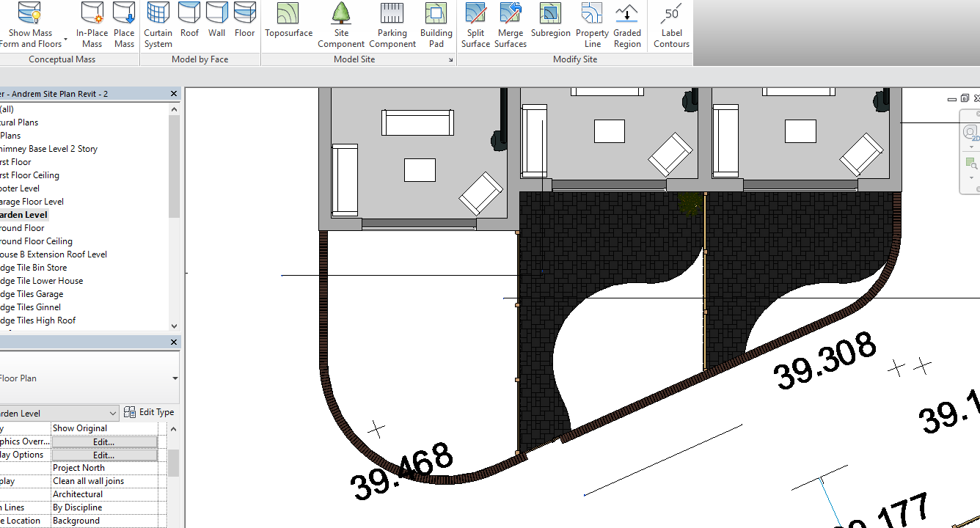Screen dimensions: 980x528
Task: Click the 2D steering wheel navigation icon
Action: point(971,133)
